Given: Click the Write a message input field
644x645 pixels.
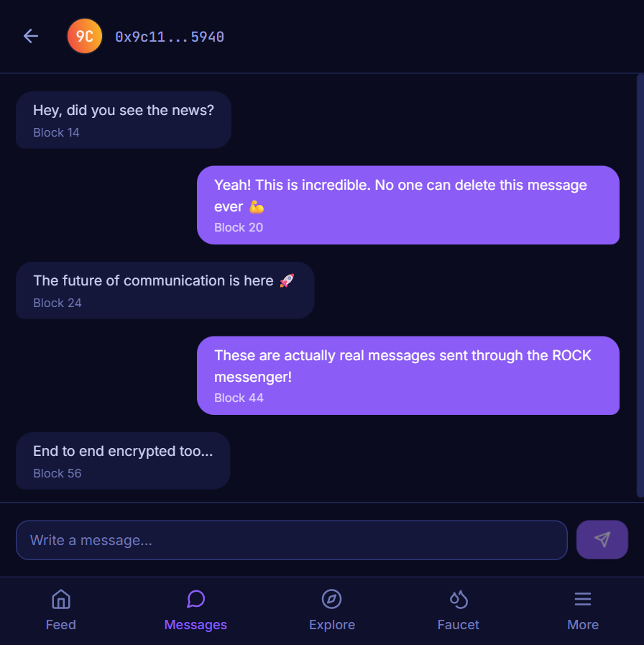Looking at the screenshot, I should pos(291,539).
